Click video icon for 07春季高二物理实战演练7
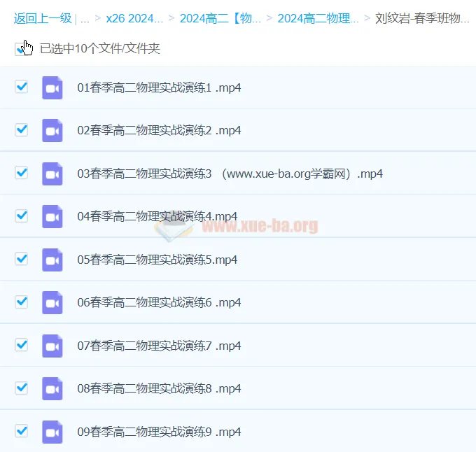 (x=52, y=346)
